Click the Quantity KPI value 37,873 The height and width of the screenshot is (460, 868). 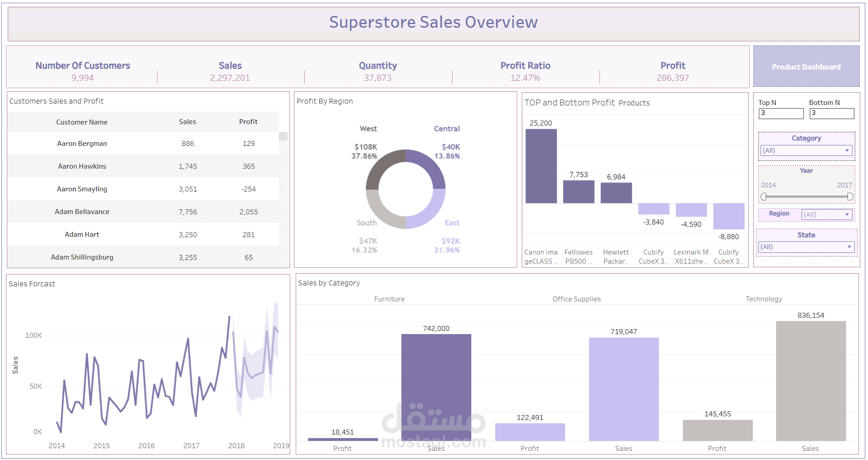coord(378,78)
